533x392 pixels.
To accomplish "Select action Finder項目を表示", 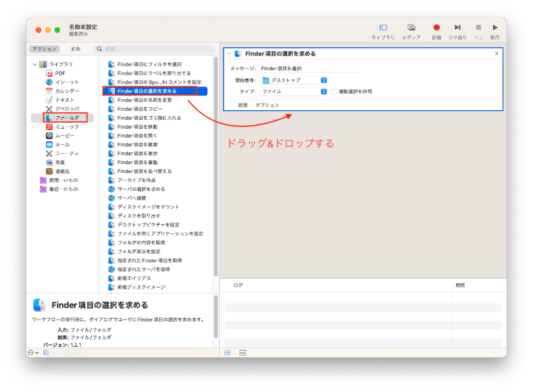I will 133,154.
